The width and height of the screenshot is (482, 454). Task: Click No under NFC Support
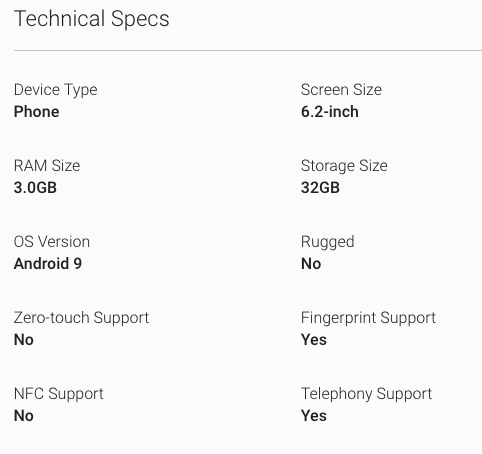point(24,416)
